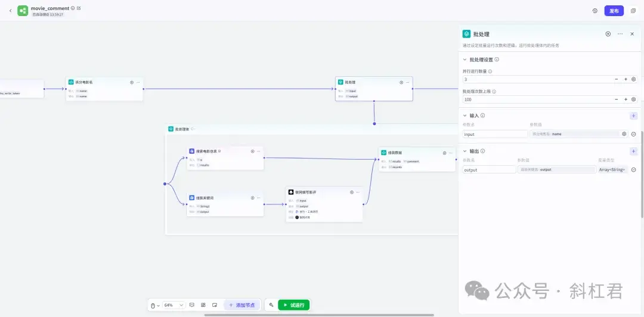Run the 组装数据 node alone

coord(444,153)
